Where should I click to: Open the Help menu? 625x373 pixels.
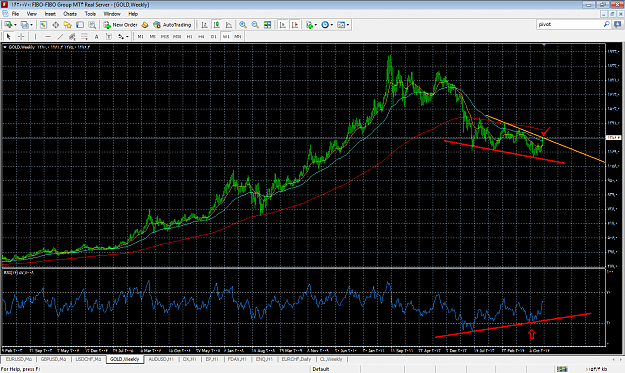tap(133, 14)
